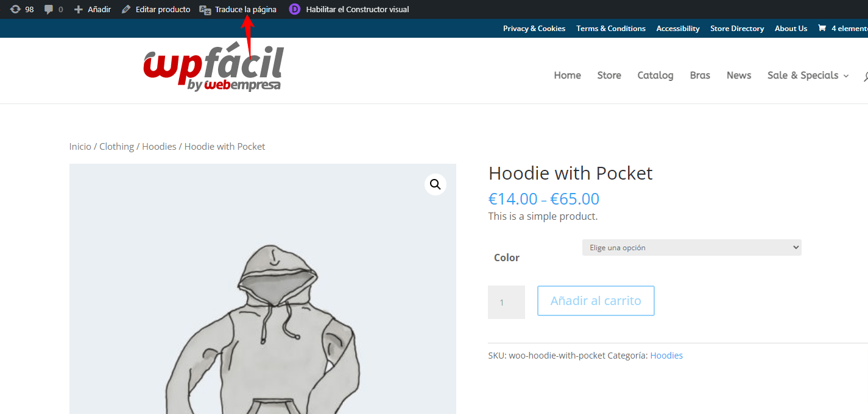The image size is (868, 414).
Task: Click the Añadir al carrito button
Action: point(596,301)
